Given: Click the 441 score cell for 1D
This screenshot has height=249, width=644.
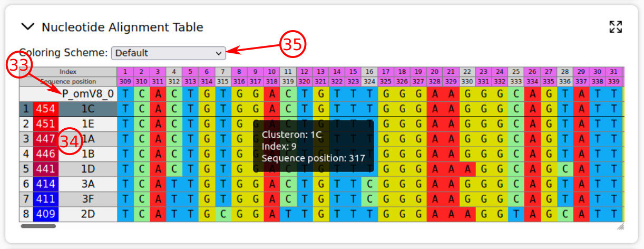Looking at the screenshot, I should pos(46,169).
